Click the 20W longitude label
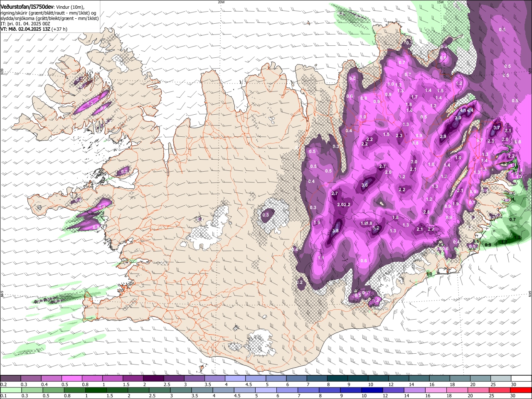This screenshot has height=399, width=532. coord(221,2)
